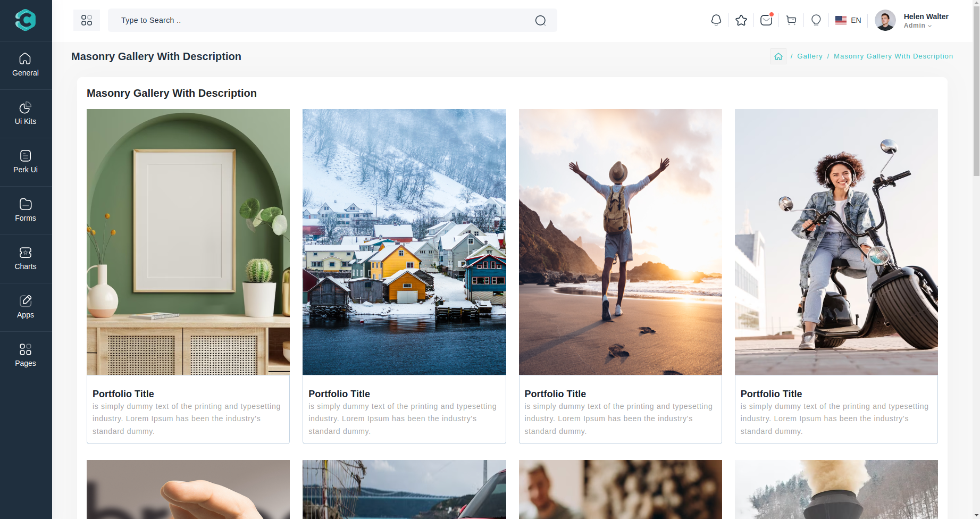Focus the Type to Search field
Screen dimensions: 980x519
[x=332, y=20]
